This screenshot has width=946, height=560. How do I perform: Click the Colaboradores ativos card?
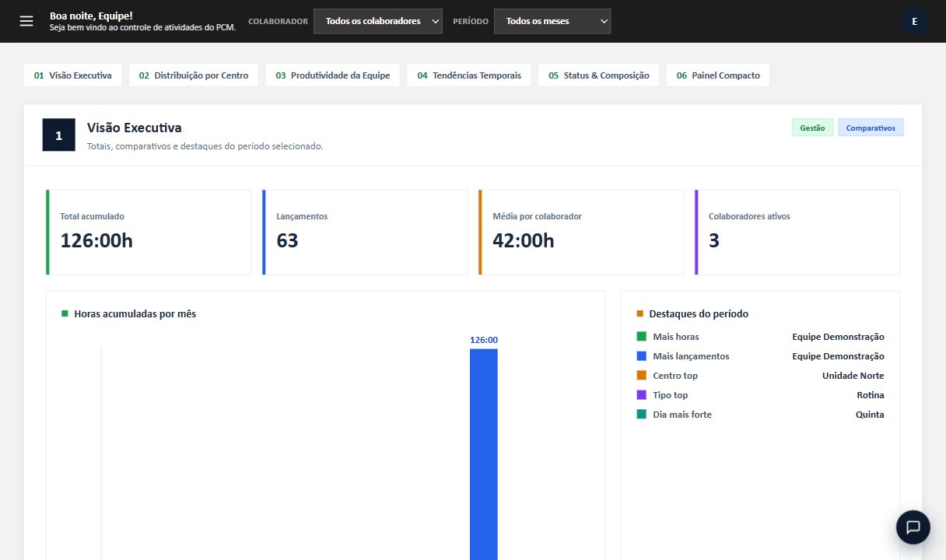point(797,232)
